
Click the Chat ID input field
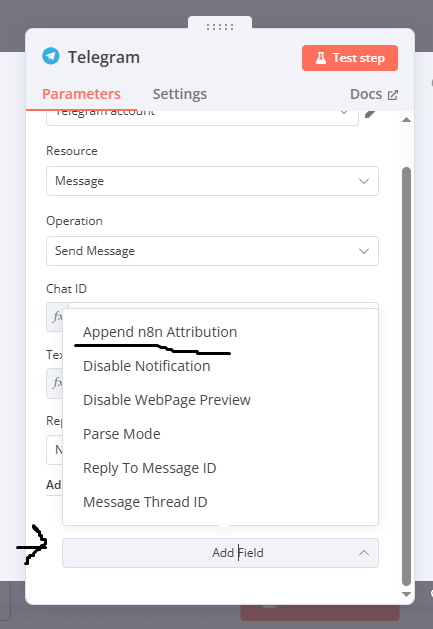(x=224, y=306)
